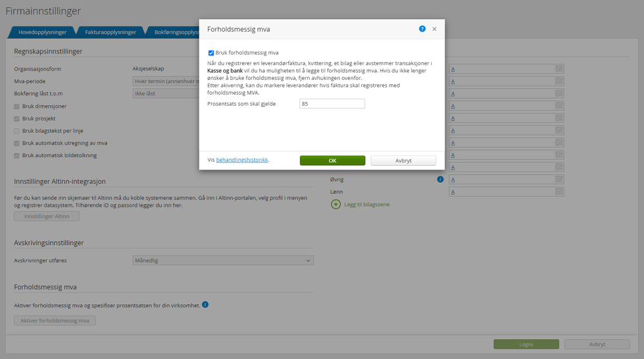Click the Regnskapsinnstillinger heading
This screenshot has height=359, width=644.
48,52
